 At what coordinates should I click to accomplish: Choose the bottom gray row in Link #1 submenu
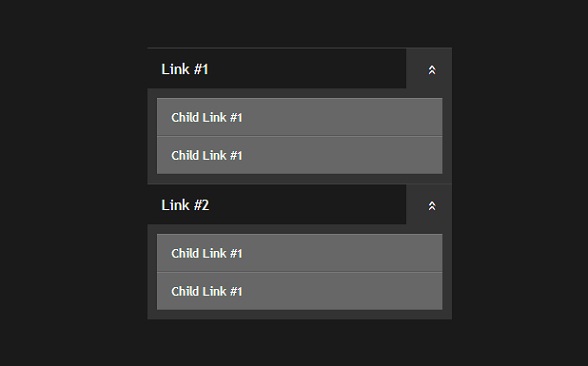click(300, 155)
